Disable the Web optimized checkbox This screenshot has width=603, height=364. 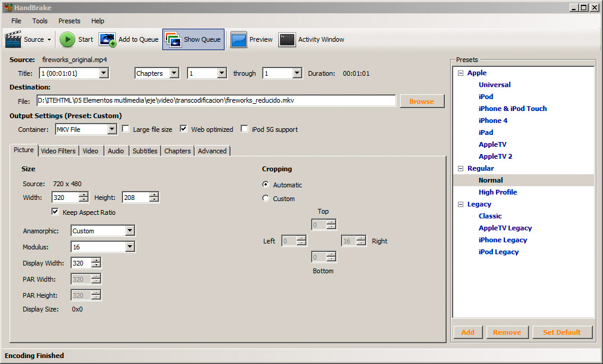point(183,129)
